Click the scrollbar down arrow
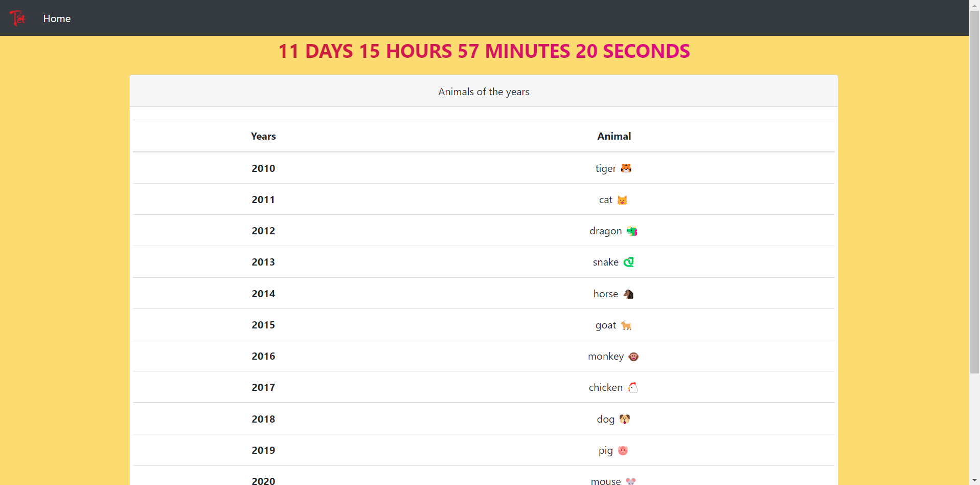 tap(974, 480)
